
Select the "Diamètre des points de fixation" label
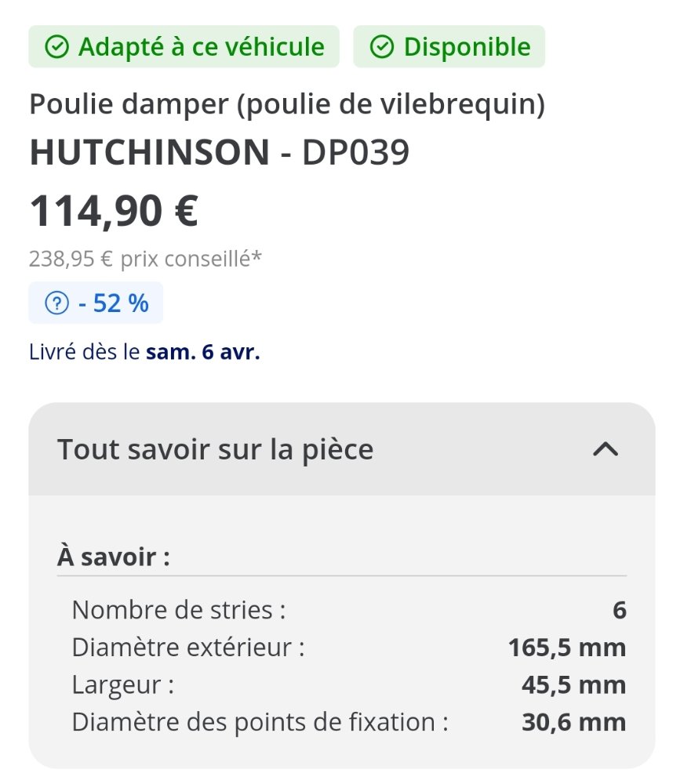[x=260, y=722]
